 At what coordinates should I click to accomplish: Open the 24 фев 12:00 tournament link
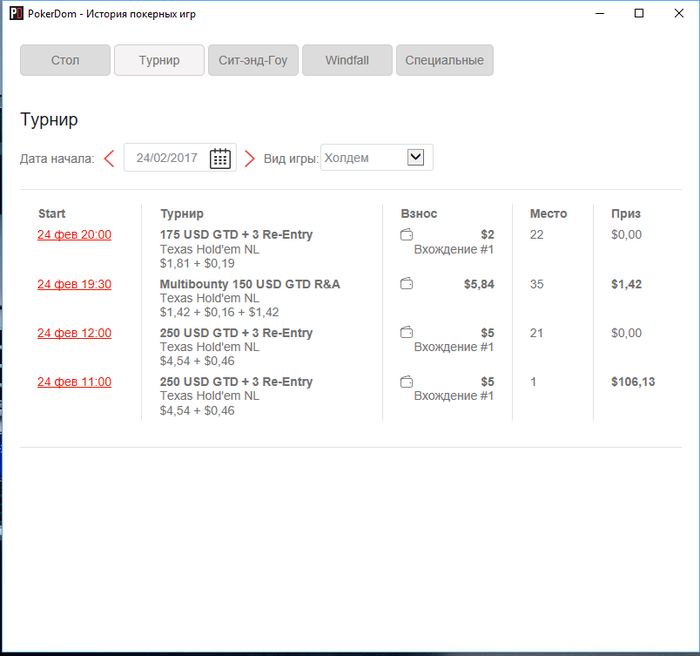tap(74, 333)
